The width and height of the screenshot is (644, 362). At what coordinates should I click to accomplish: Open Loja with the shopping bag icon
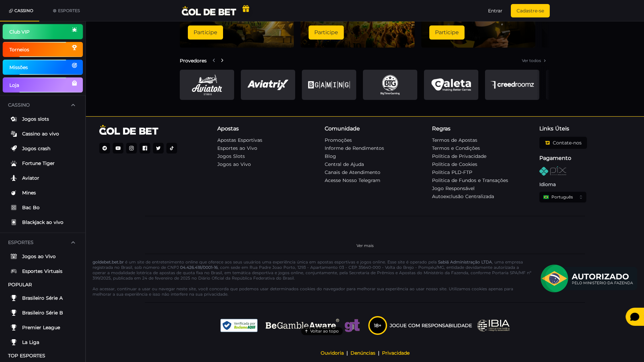[x=43, y=85]
